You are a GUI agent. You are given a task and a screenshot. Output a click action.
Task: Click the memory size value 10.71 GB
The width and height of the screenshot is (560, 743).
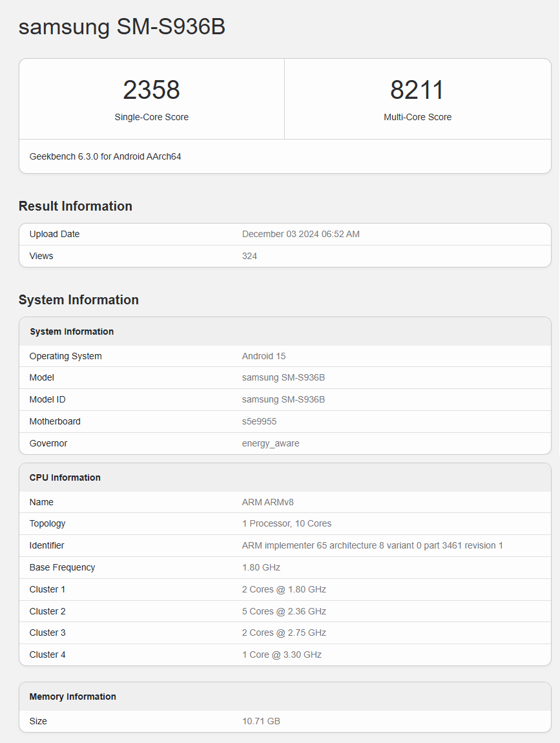pos(261,721)
